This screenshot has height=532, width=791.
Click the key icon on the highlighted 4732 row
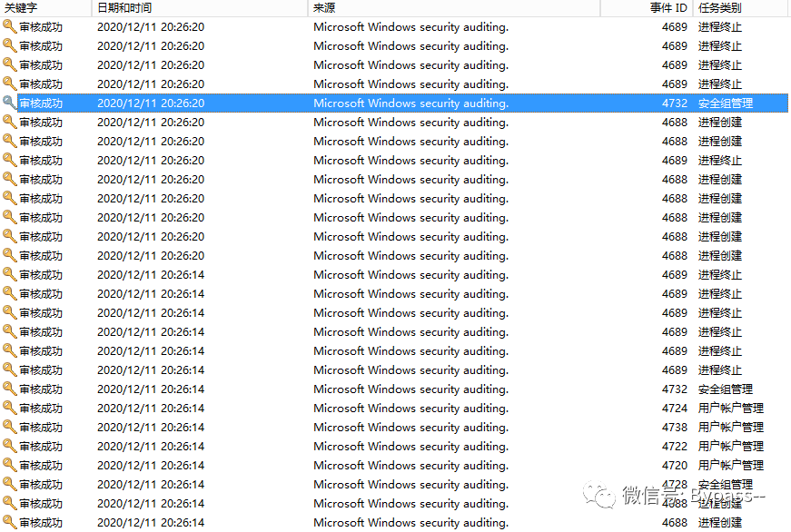click(7, 103)
